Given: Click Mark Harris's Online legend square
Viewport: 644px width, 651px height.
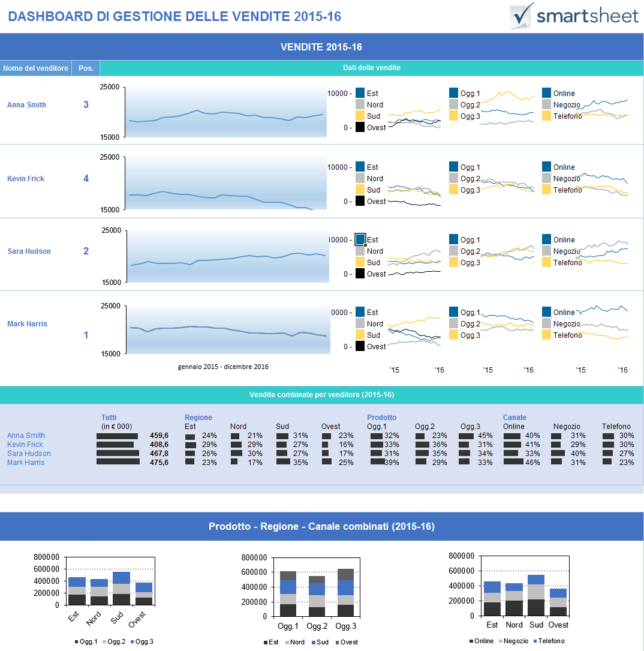Looking at the screenshot, I should coord(546,312).
